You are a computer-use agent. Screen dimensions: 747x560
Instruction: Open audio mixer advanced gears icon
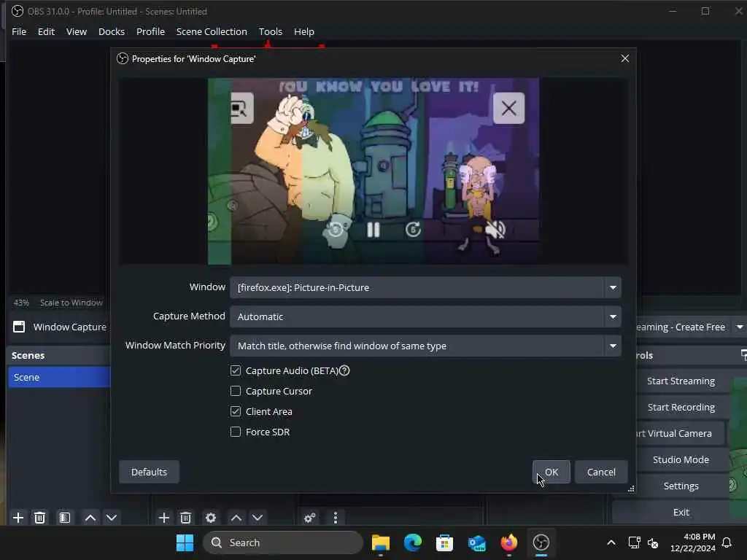coord(309,518)
